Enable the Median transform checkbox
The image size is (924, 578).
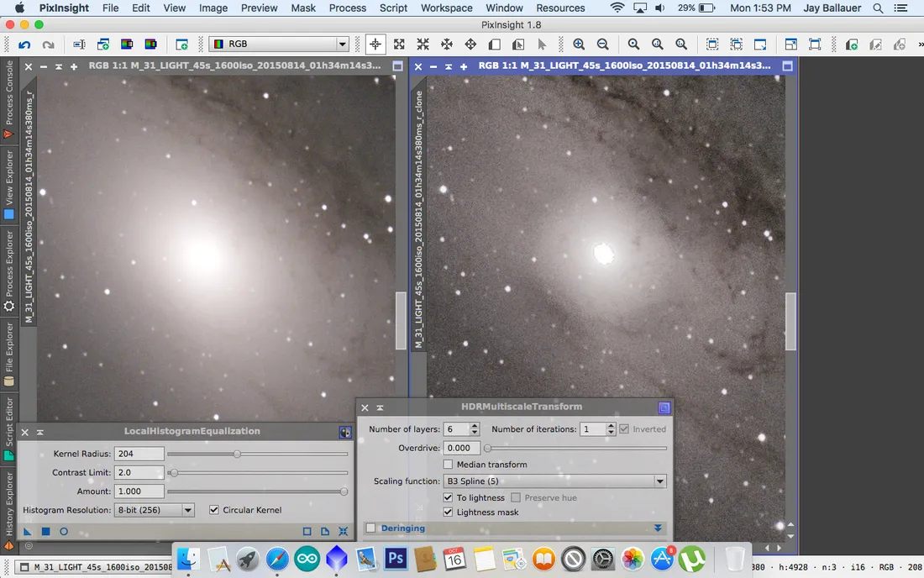[448, 465]
